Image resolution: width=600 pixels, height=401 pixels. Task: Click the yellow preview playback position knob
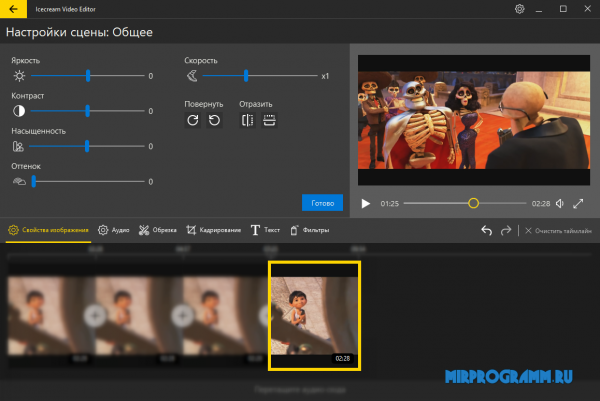click(x=473, y=203)
